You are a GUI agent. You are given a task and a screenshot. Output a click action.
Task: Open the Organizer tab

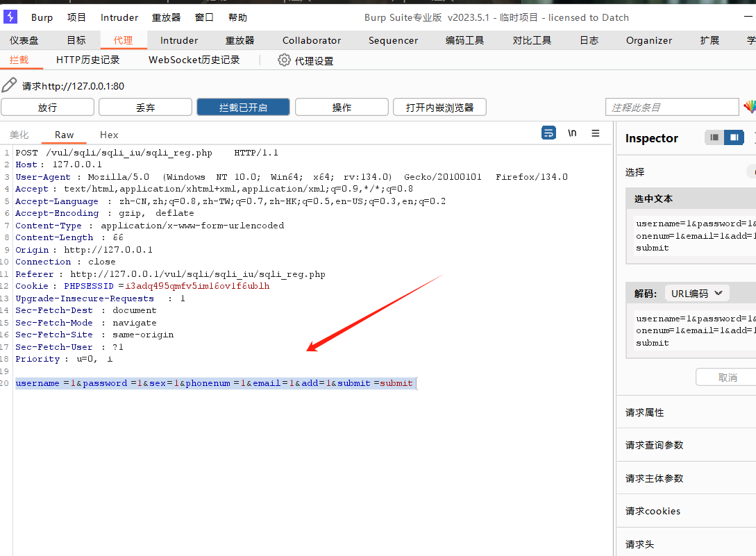pos(649,40)
